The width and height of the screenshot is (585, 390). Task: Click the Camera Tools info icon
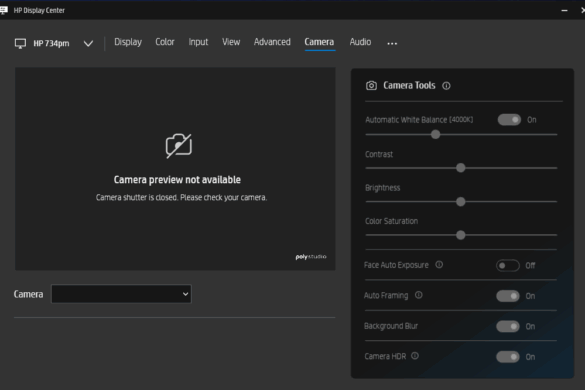pyautogui.click(x=446, y=86)
